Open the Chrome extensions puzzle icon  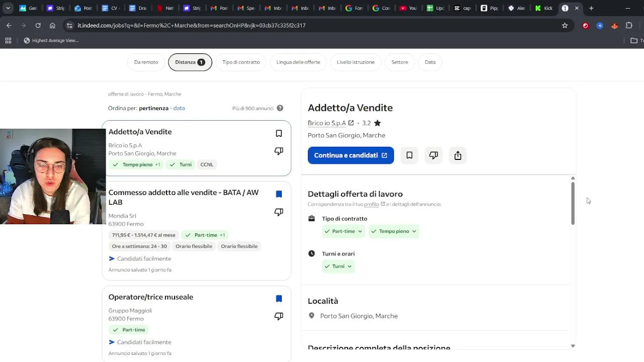pyautogui.click(x=629, y=25)
